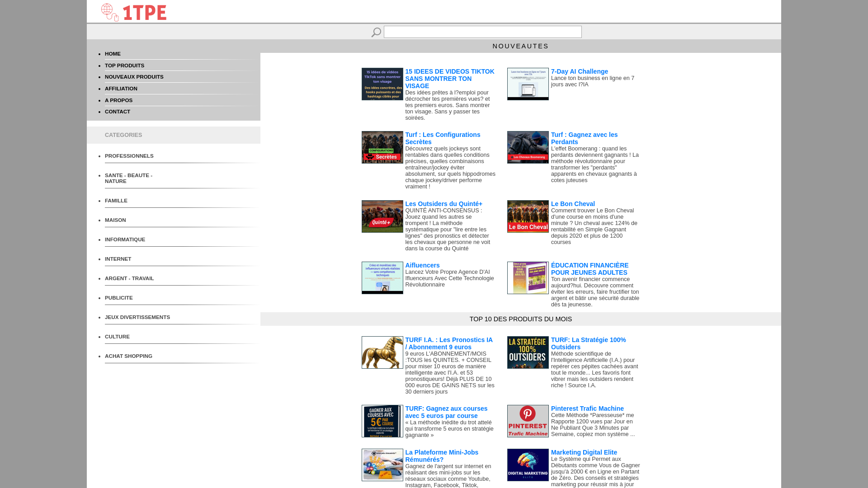868x488 pixels.
Task: Open the SANTE - BEAUTE - NATURE category
Action: point(128,178)
